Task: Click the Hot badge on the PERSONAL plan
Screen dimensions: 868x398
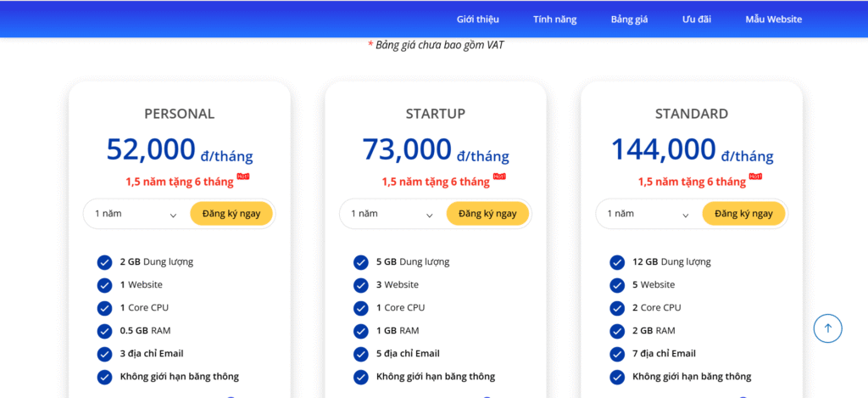Action: pyautogui.click(x=243, y=177)
